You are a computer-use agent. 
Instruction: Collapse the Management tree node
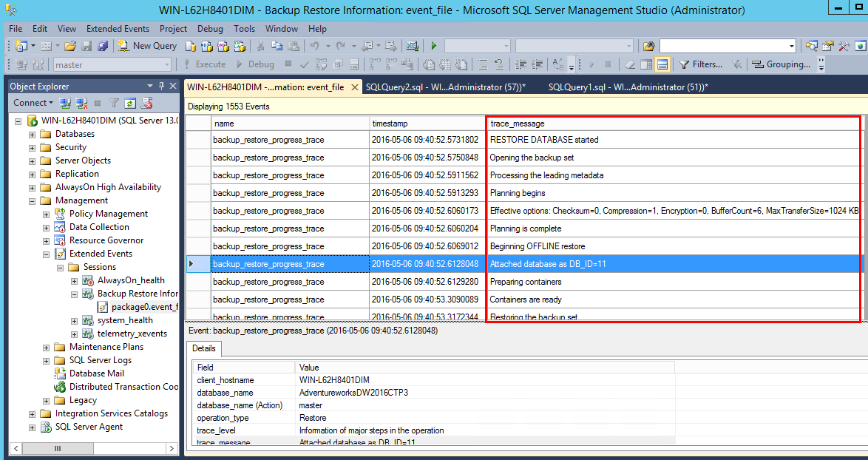(32, 201)
